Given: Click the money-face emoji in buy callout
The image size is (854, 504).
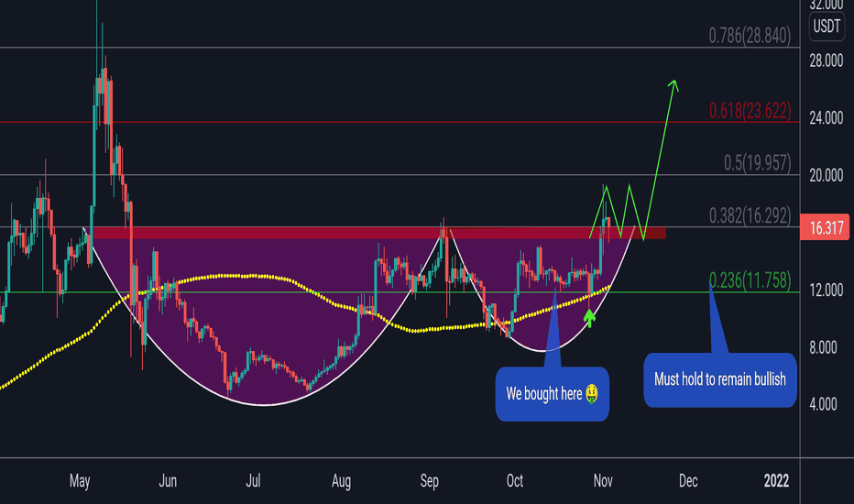Looking at the screenshot, I should coord(592,393).
